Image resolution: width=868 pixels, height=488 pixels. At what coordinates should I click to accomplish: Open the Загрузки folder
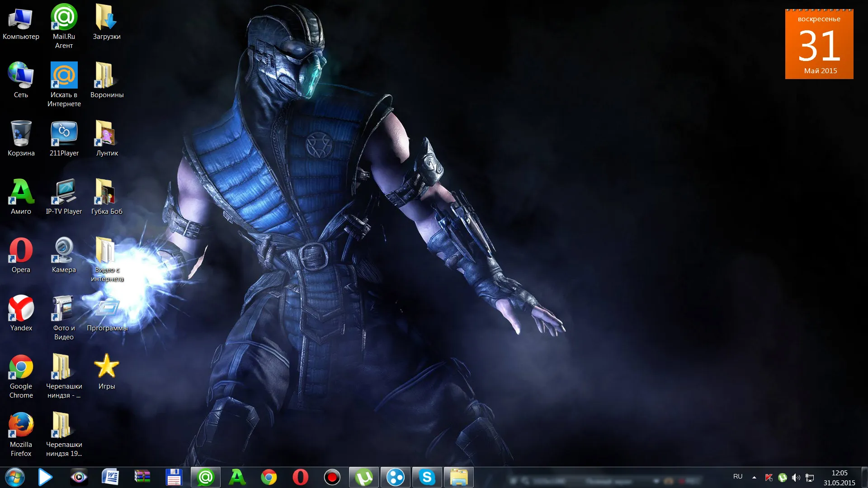coord(107,23)
